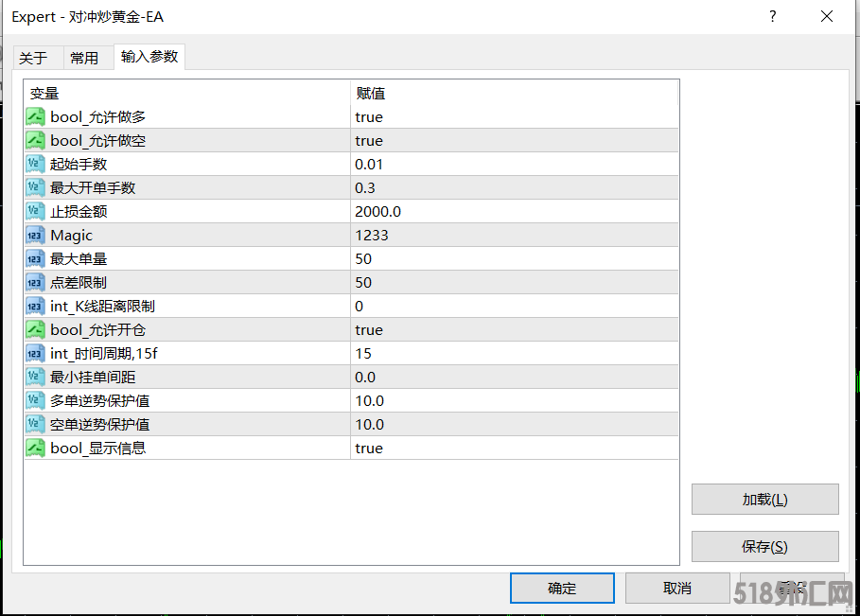
Task: Switch to the 常用 tab
Action: [89, 58]
